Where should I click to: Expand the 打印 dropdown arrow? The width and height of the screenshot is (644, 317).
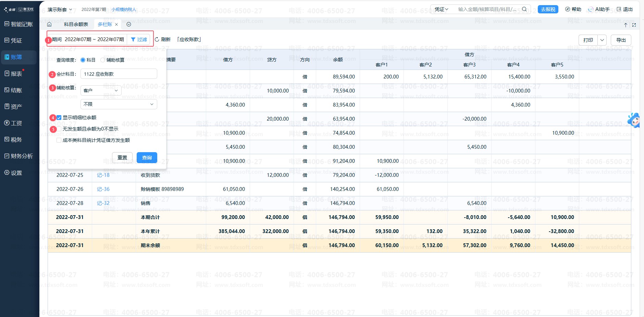(602, 40)
